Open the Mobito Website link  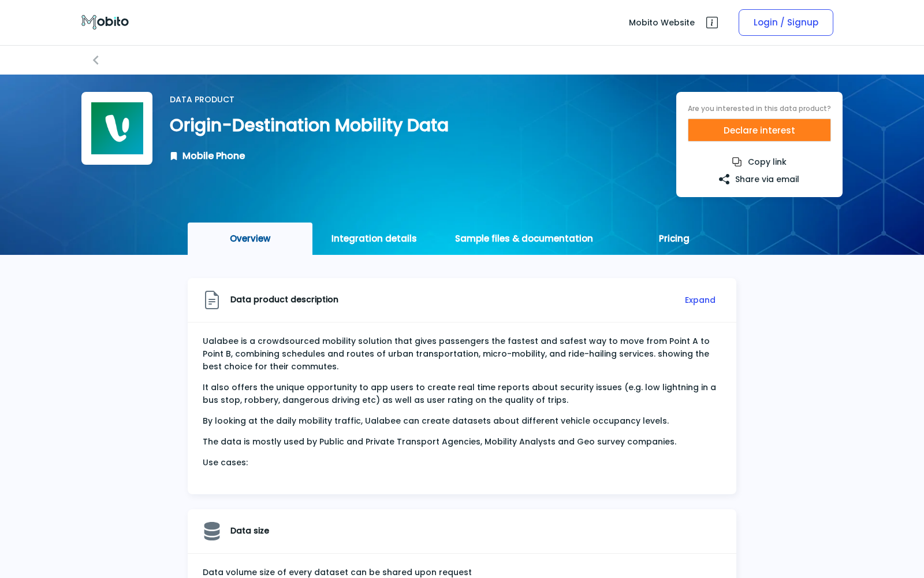(662, 23)
